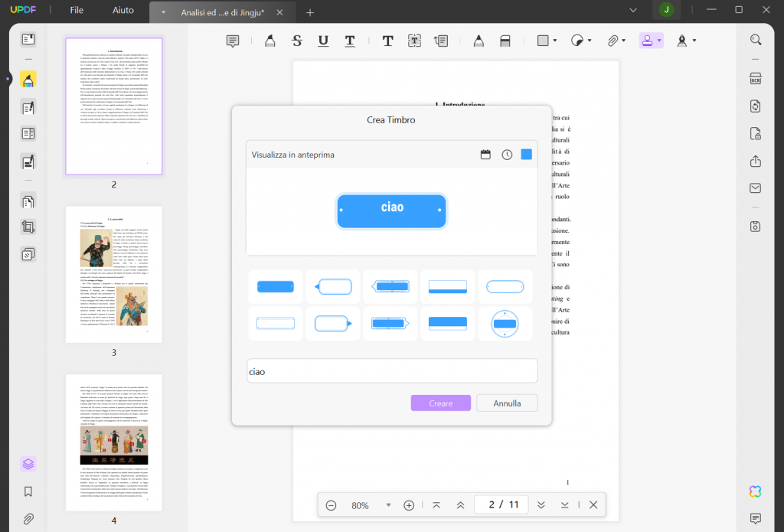Open the layers icon in sidebar
This screenshot has width=784, height=532.
pyautogui.click(x=28, y=464)
